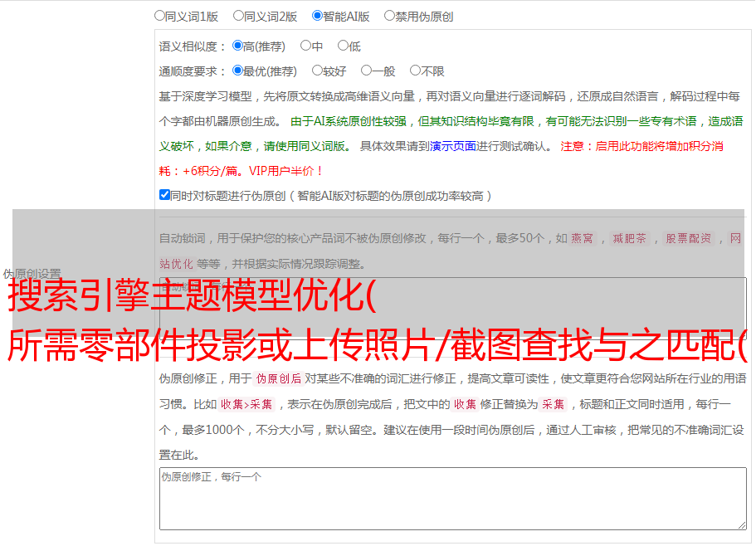Choose 最优(推荐) for 通顺度要求
The height and width of the screenshot is (546, 756).
(237, 71)
